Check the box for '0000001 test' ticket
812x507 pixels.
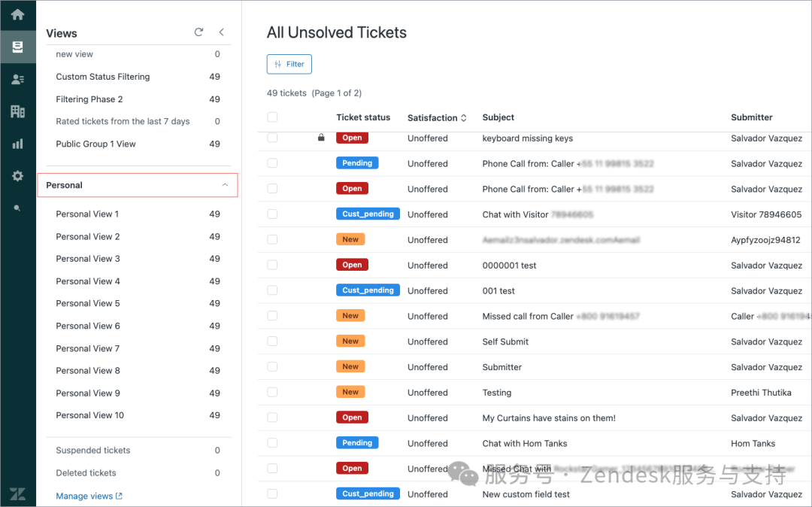272,266
